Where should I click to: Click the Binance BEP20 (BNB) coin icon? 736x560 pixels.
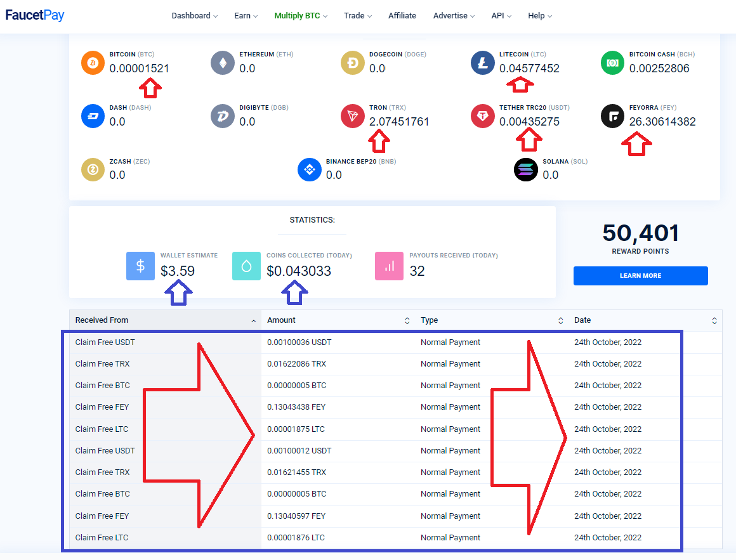pyautogui.click(x=310, y=170)
